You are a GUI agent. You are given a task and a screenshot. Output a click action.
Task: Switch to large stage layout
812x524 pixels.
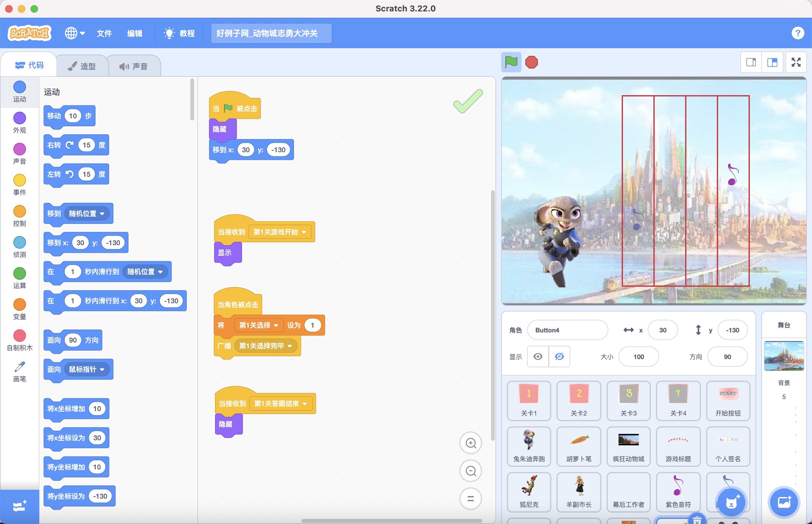[772, 62]
